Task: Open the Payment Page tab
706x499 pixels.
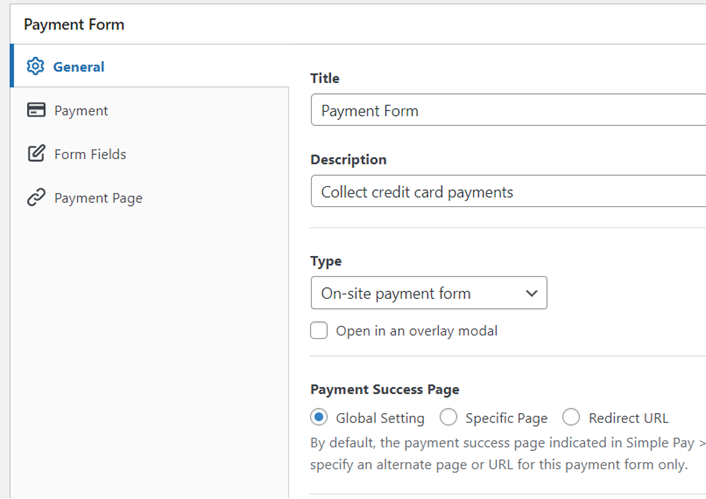Action: (149, 198)
